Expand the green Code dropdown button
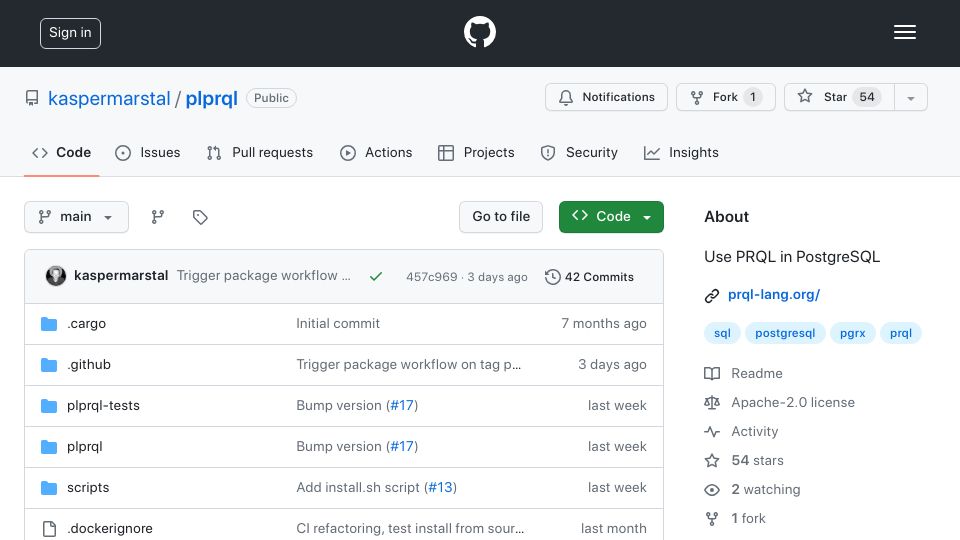The width and height of the screenshot is (960, 540). (611, 217)
